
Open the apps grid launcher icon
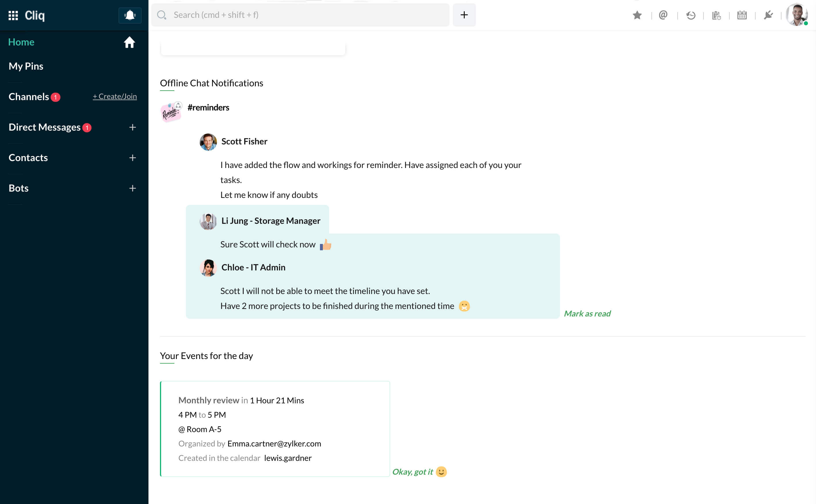(13, 15)
